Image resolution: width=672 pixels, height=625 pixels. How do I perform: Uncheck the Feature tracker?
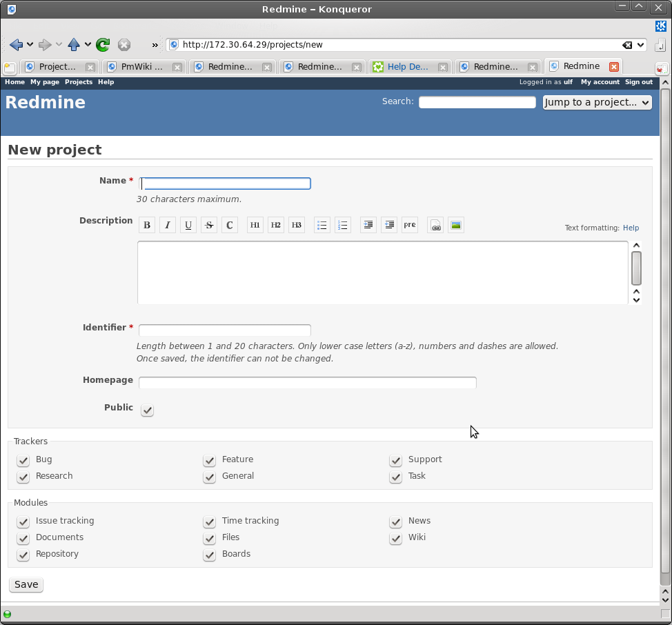[x=209, y=460]
